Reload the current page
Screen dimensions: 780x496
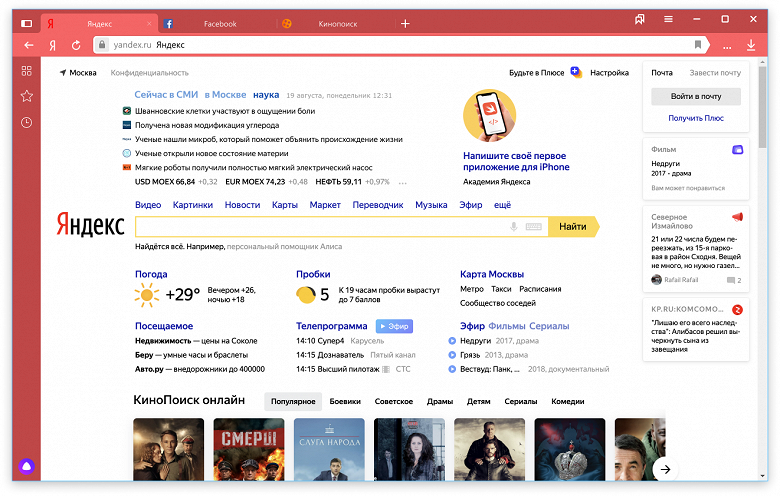[x=76, y=45]
